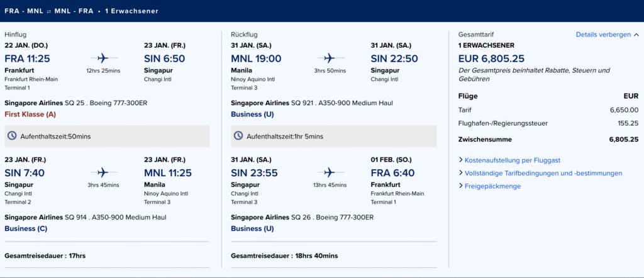The height and width of the screenshot is (278, 644).
Task: Click Business (C) class on SQ 914
Action: pyautogui.click(x=26, y=228)
